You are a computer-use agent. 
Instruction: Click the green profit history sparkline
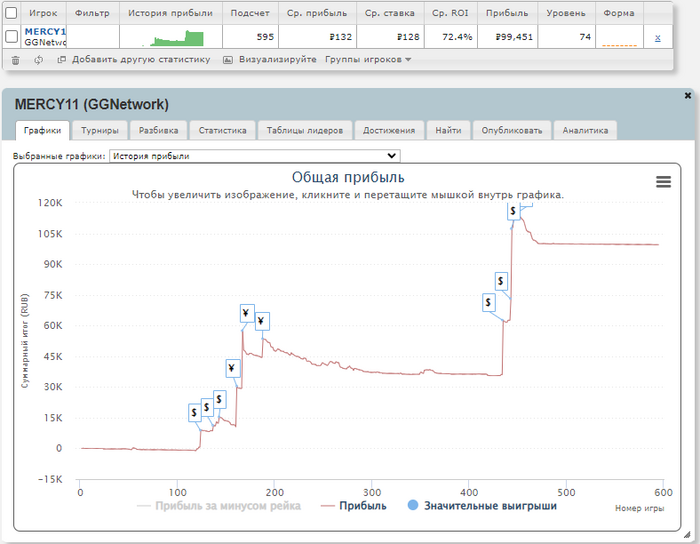[173, 38]
